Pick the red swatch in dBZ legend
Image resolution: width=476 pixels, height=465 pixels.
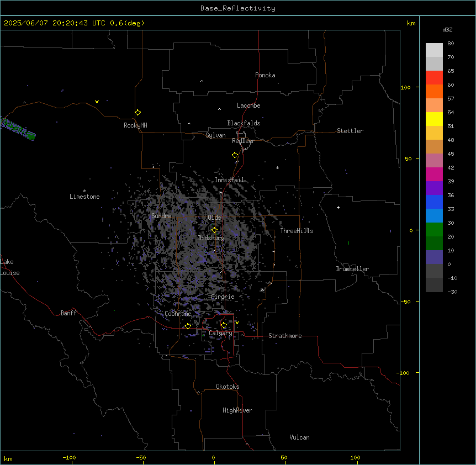(434, 78)
